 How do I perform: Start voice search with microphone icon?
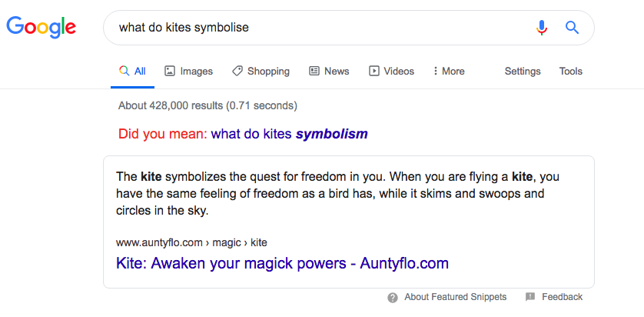[x=542, y=28]
